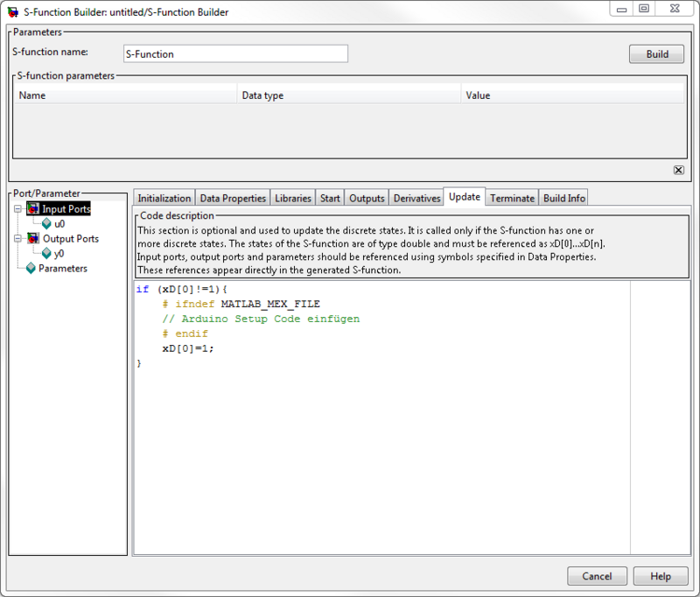Click the Input Ports tree icon
Screen dimensions: 700x597
tap(33, 209)
